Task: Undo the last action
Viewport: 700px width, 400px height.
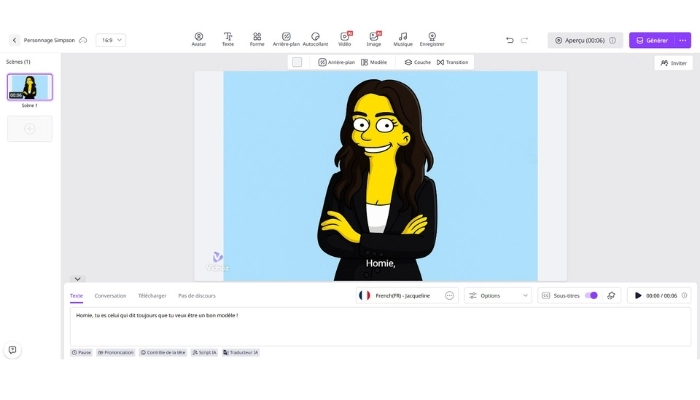Action: pyautogui.click(x=510, y=40)
